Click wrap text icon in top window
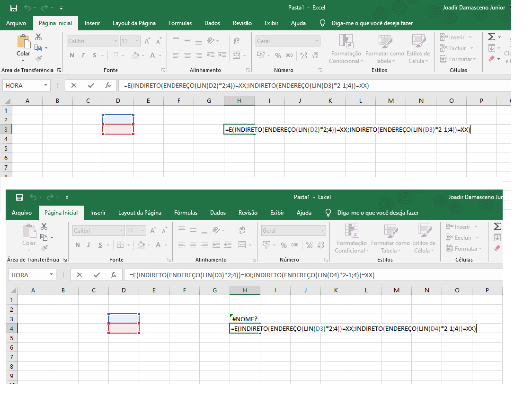Viewport: 532px width, 398px height. point(237,41)
